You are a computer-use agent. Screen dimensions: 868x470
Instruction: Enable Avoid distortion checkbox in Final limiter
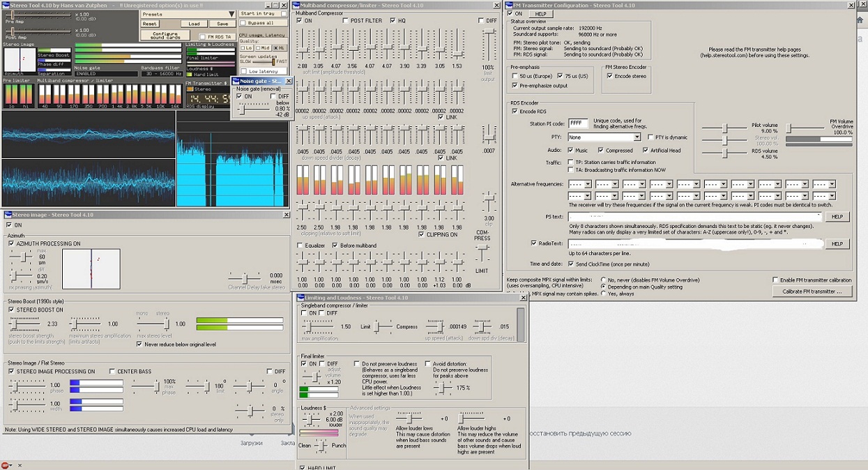tap(427, 363)
